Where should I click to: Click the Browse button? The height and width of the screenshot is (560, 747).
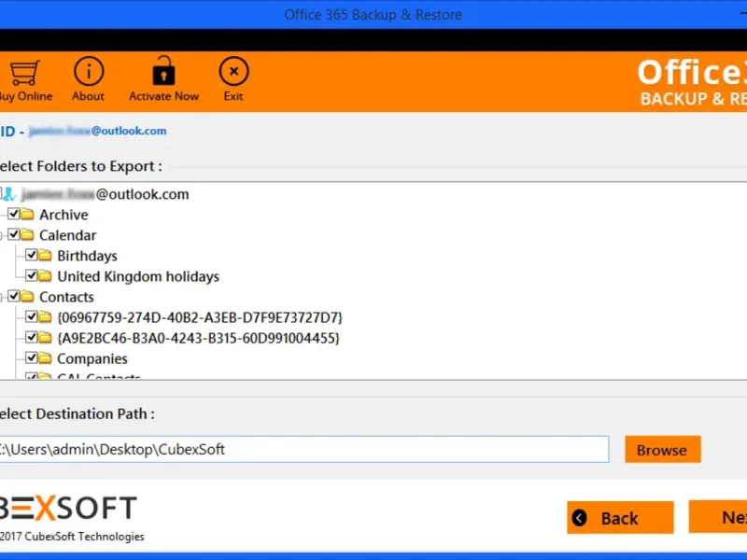click(663, 449)
